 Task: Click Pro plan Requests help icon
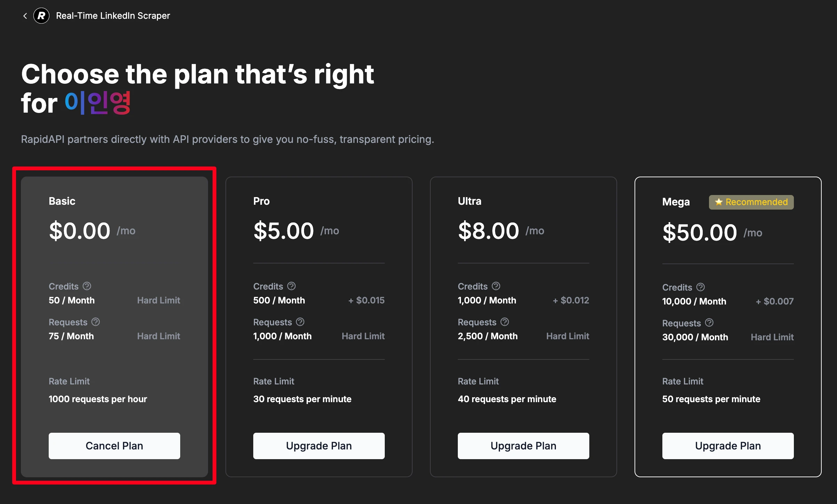pyautogui.click(x=300, y=322)
